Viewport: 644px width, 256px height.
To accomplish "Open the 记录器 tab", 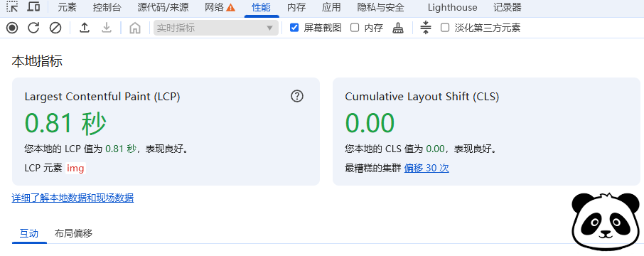I will point(508,7).
